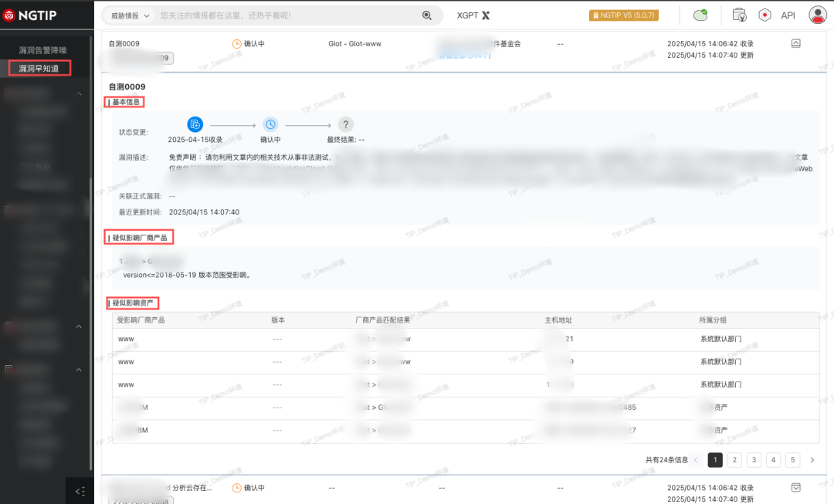Select 漏洞告警降噪 in sidebar
Screen dimensions: 834x504
tap(42, 50)
